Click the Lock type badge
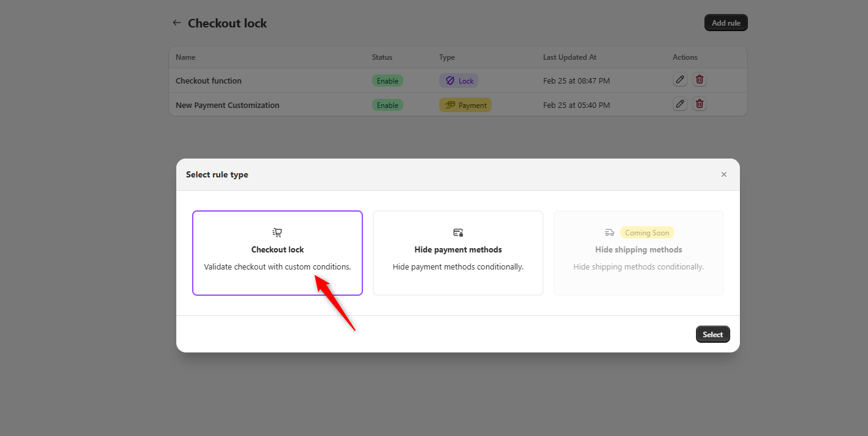The width and height of the screenshot is (868, 436). (x=458, y=80)
